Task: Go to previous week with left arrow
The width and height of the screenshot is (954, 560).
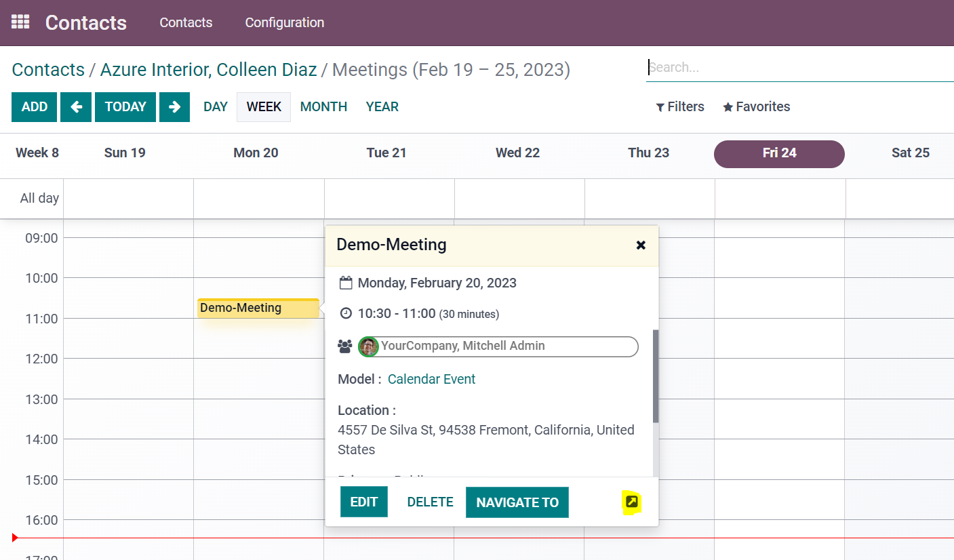Action: [76, 107]
